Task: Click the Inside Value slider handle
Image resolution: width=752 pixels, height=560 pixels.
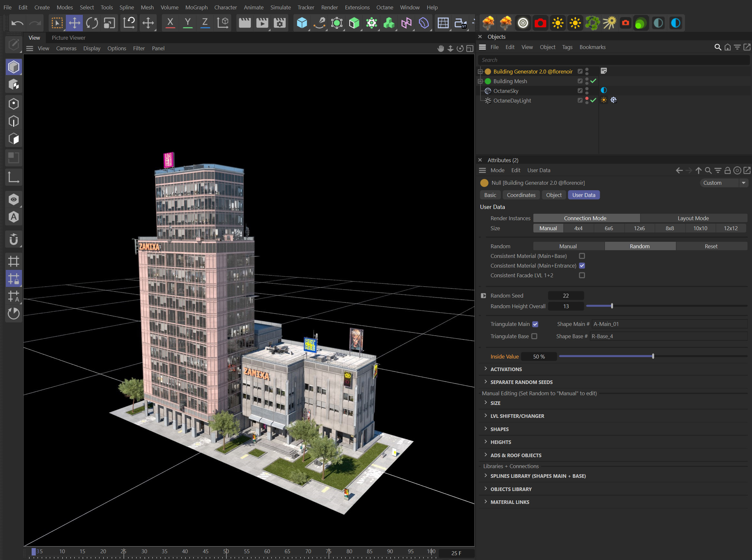Action: click(653, 356)
